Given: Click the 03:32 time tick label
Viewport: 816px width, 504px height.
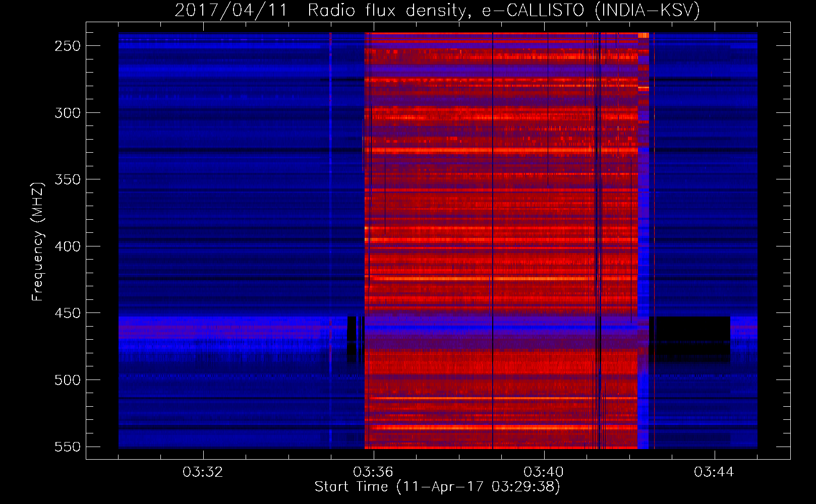Looking at the screenshot, I should click(x=203, y=472).
